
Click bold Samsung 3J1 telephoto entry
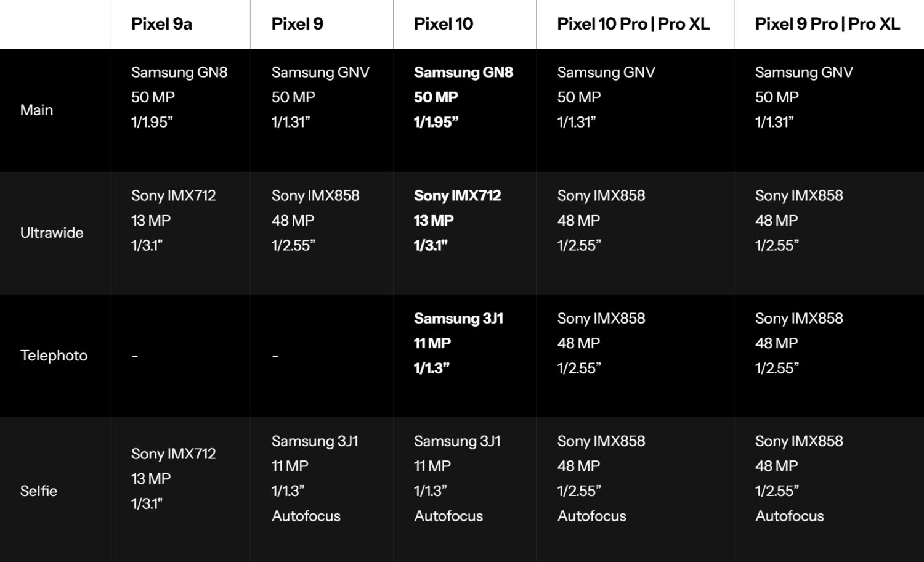458,319
